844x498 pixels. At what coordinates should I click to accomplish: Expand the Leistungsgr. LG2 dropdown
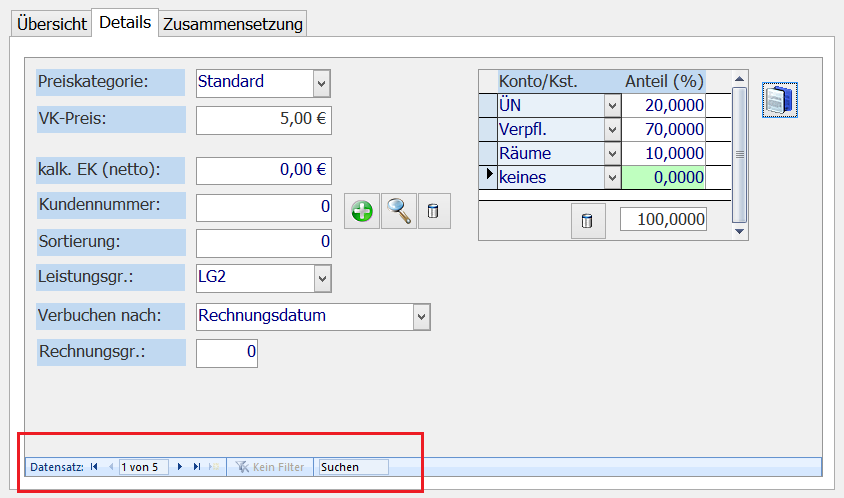[x=321, y=278]
